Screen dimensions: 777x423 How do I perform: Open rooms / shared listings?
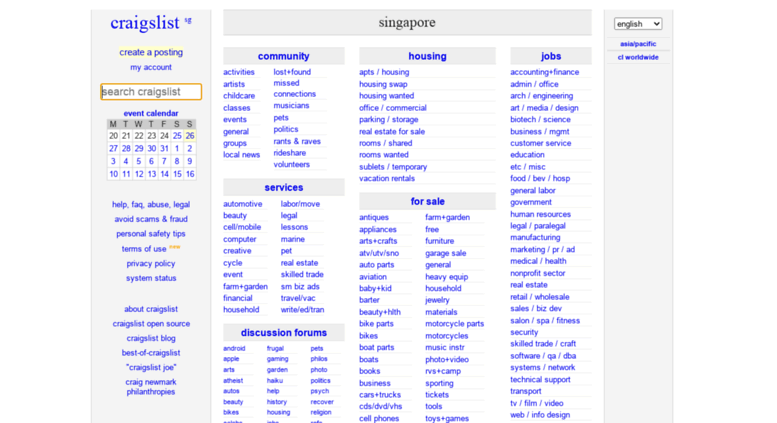point(386,143)
